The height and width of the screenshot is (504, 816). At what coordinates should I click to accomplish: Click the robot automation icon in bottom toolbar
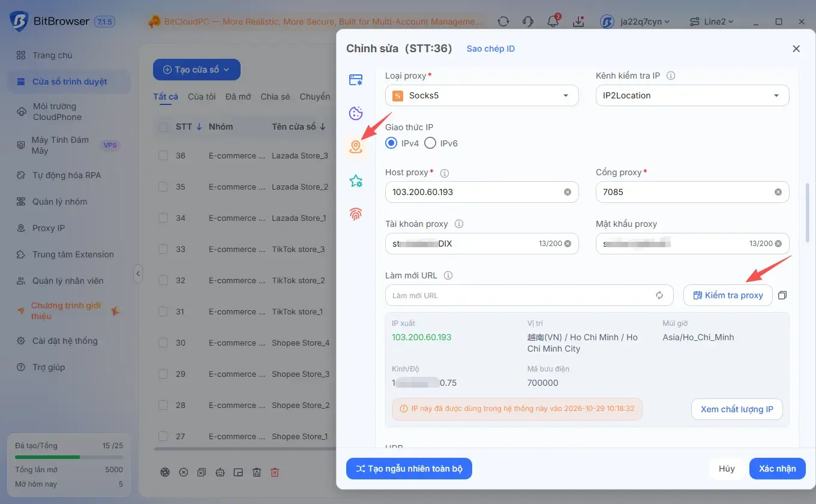coord(220,472)
